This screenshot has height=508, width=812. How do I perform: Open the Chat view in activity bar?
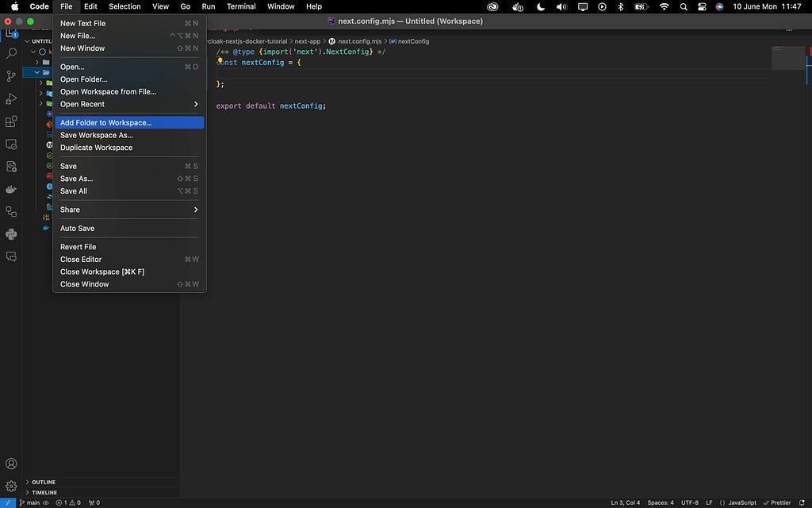coord(11,256)
